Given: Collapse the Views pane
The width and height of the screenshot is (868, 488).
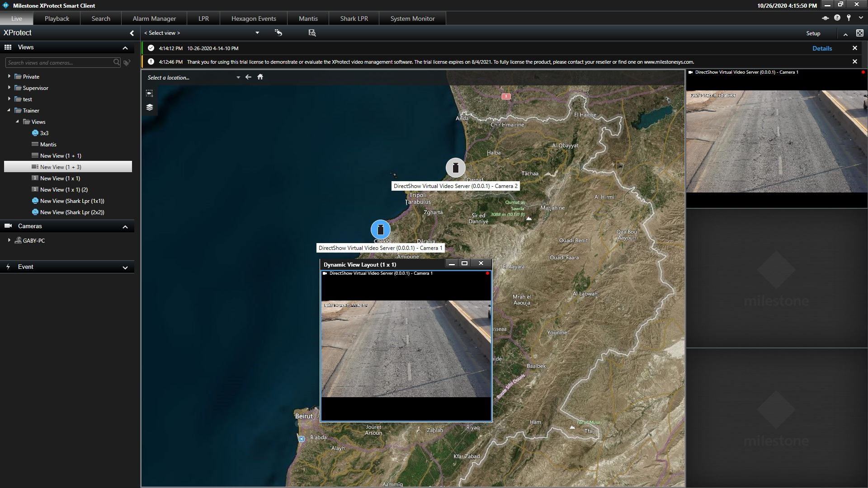Looking at the screenshot, I should (x=125, y=48).
